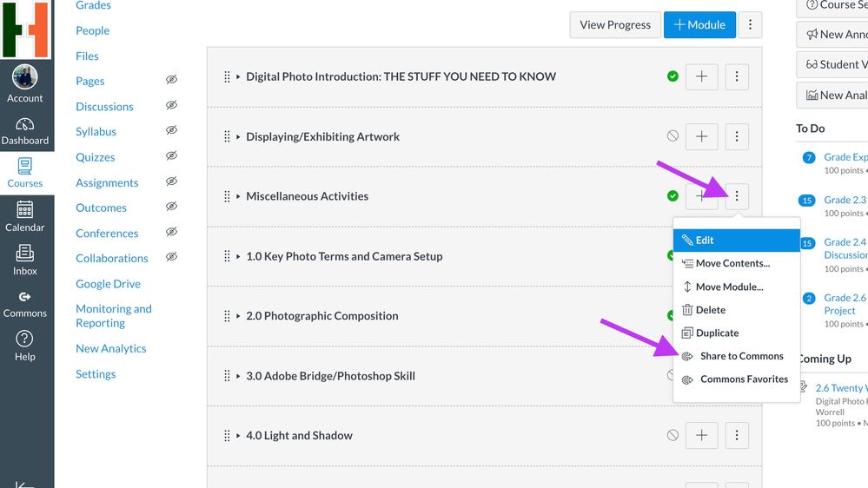Publish the Displaying/Exhibiting Artwork module
The height and width of the screenshot is (488, 868).
point(673,136)
